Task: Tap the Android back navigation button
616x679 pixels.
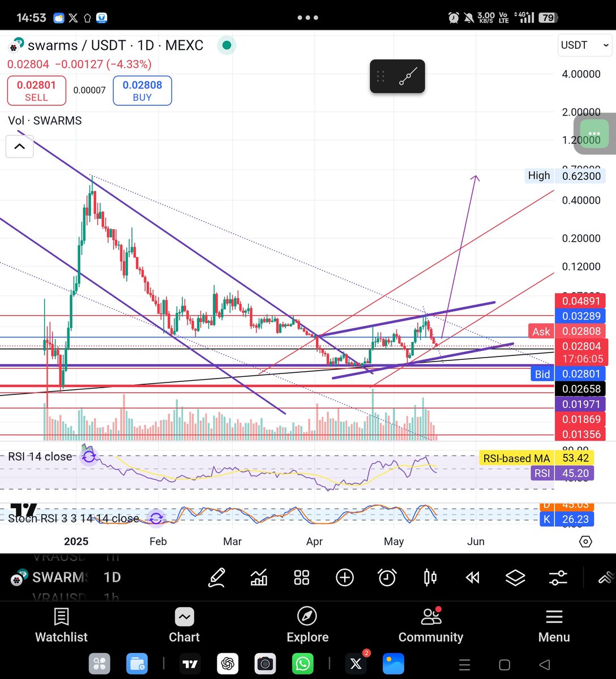Action: click(x=545, y=664)
